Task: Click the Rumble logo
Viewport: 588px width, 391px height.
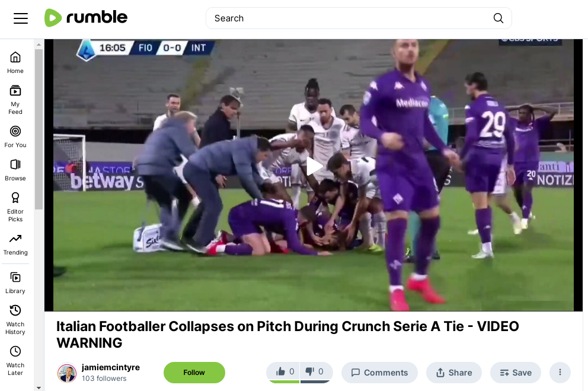Action: coord(86,18)
